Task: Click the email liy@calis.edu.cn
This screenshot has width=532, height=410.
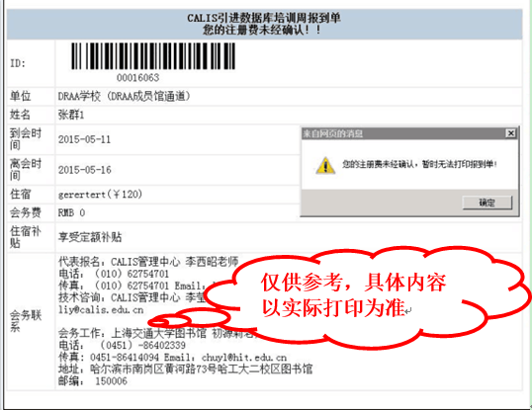Action: click(x=101, y=309)
